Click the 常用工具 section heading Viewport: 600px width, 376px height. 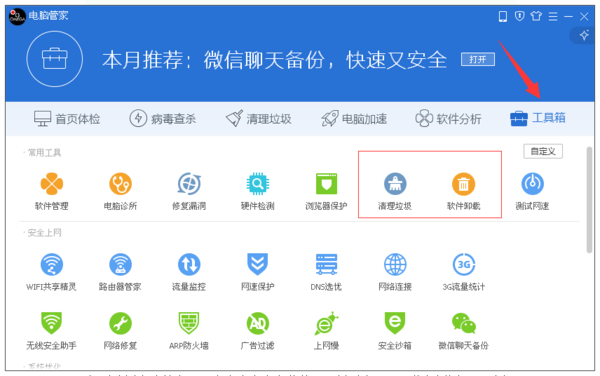[44, 153]
